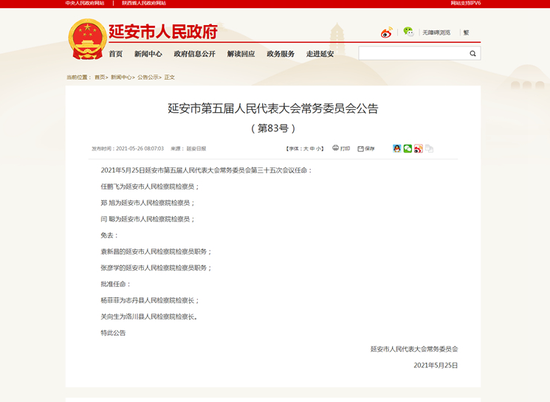Share article via green WeChat icon
This screenshot has height=402, width=550.
408,148
